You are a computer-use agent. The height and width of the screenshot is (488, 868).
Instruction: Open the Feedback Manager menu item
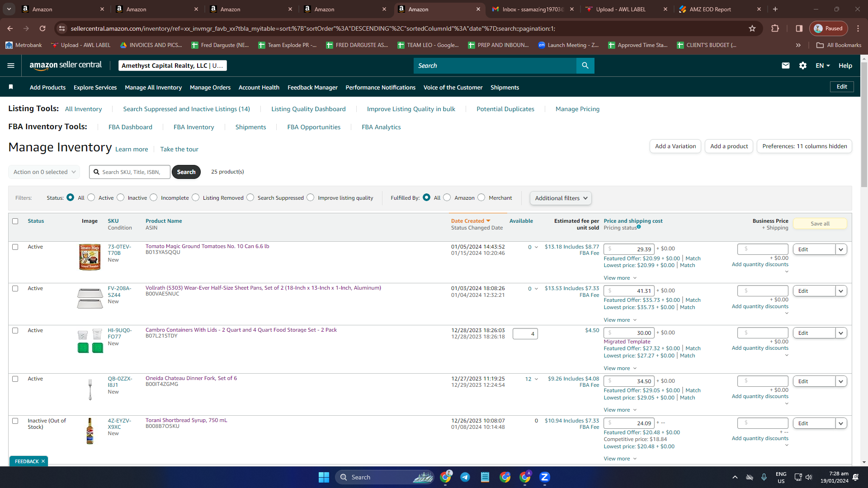(x=312, y=88)
